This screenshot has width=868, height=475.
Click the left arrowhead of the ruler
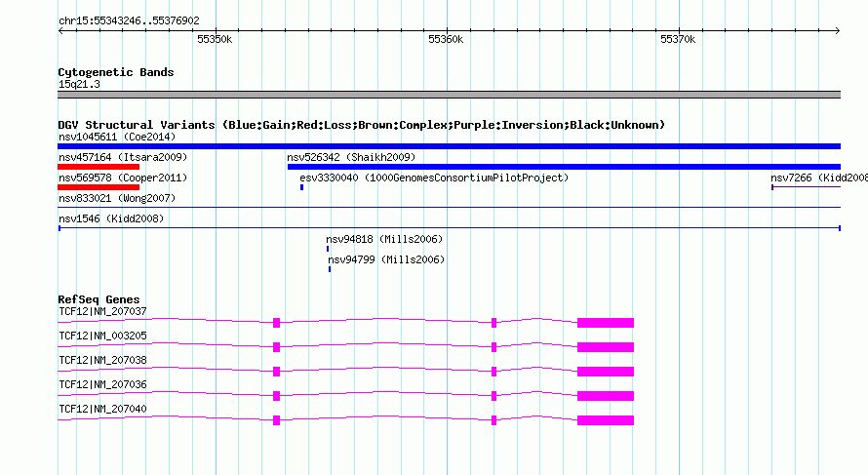(x=60, y=30)
